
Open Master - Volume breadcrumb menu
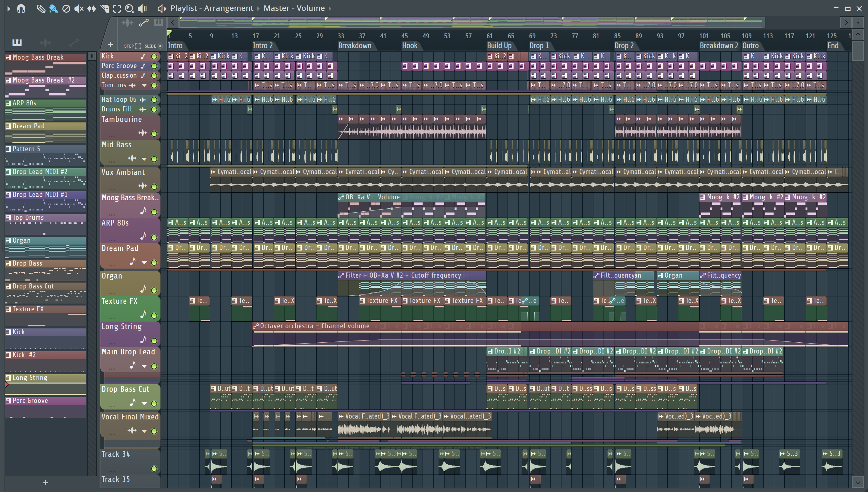(x=294, y=8)
